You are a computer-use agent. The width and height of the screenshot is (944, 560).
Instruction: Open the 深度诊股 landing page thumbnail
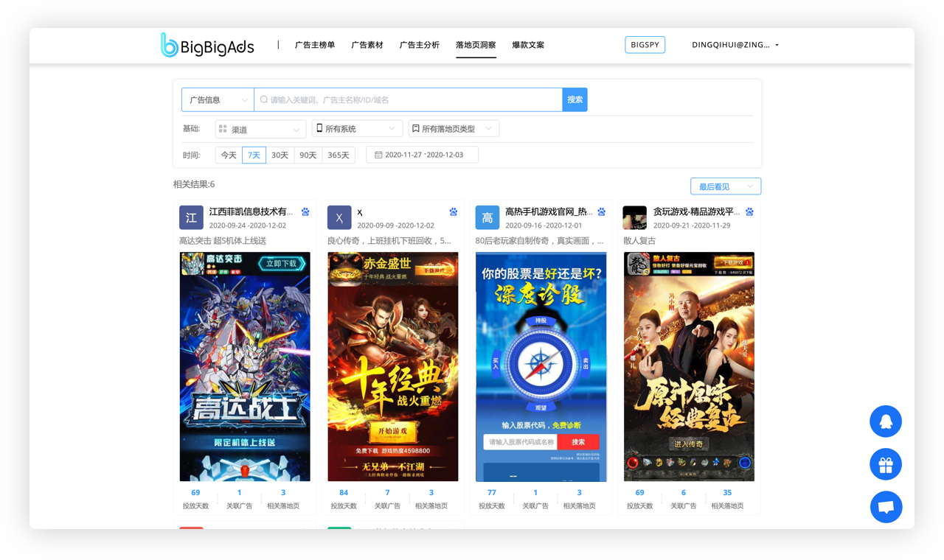coord(541,367)
